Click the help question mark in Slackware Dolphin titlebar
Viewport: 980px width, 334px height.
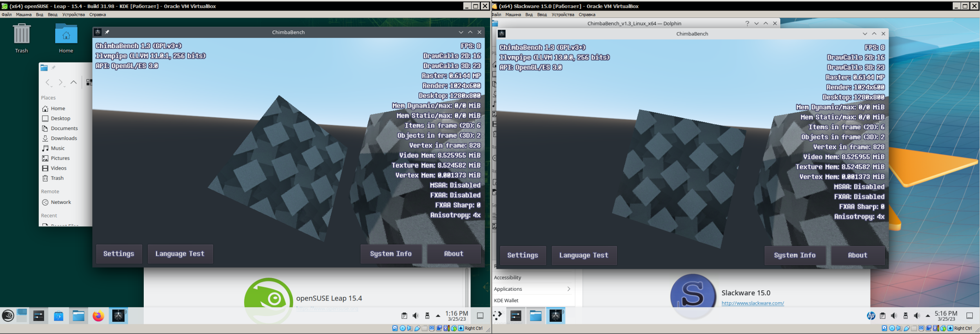coord(747,23)
